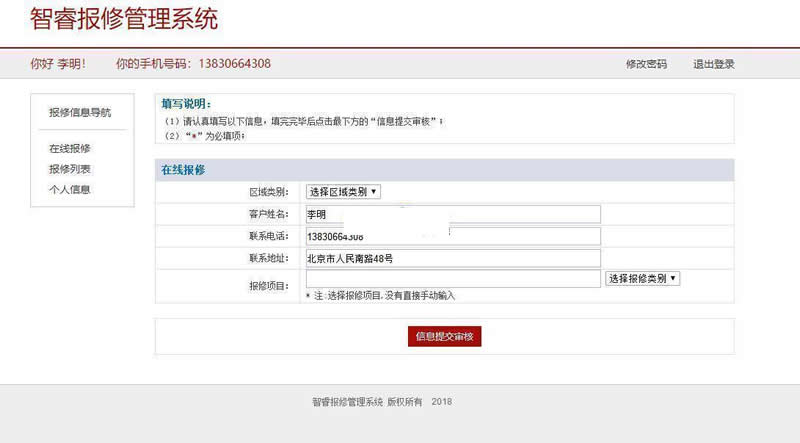Click the 填写说明 instructions heading
This screenshot has height=443, width=800.
tap(186, 103)
